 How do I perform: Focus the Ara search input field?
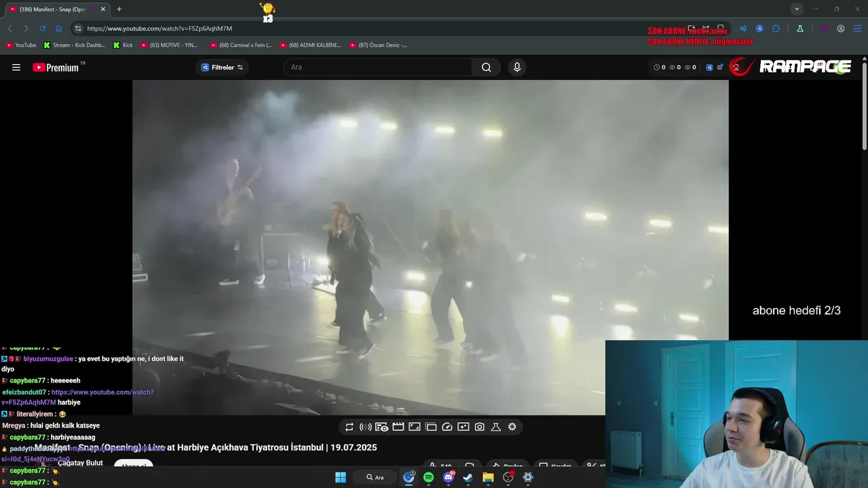point(378,67)
